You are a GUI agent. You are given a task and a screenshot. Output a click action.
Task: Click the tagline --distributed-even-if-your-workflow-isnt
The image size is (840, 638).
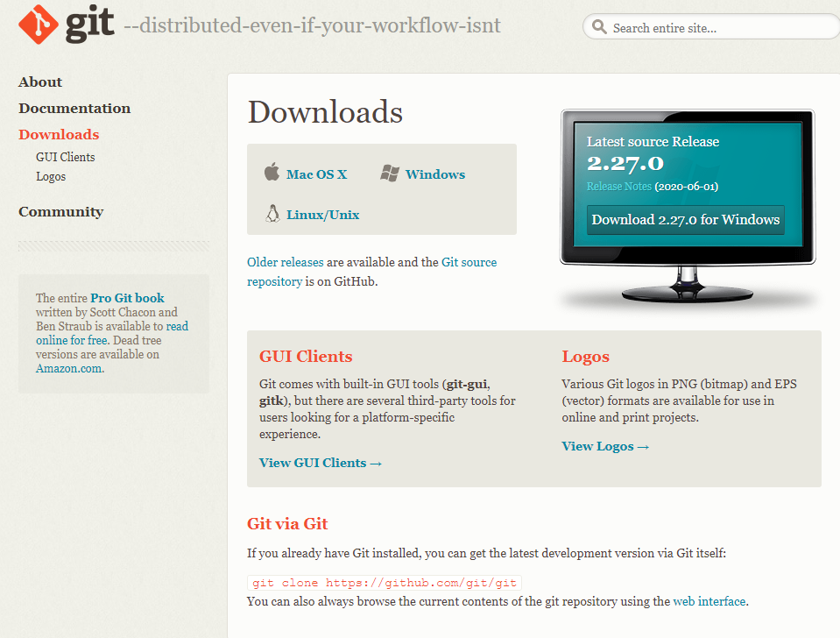(312, 25)
